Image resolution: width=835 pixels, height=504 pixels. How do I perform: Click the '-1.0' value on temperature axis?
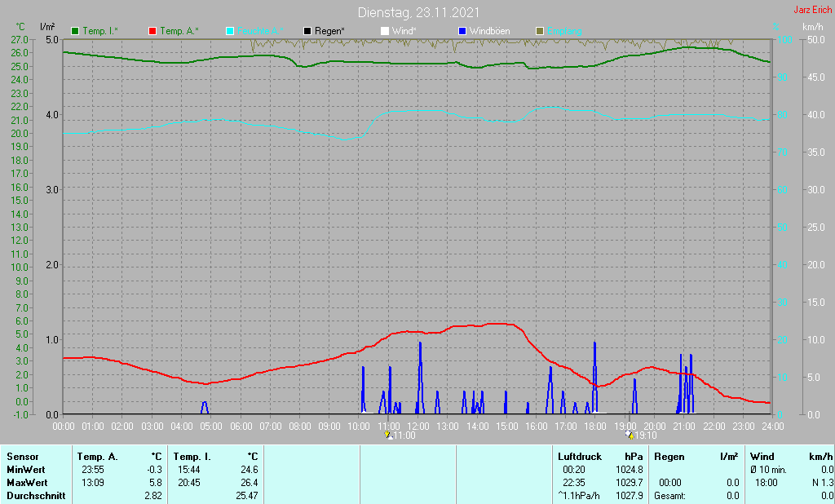tap(20, 415)
